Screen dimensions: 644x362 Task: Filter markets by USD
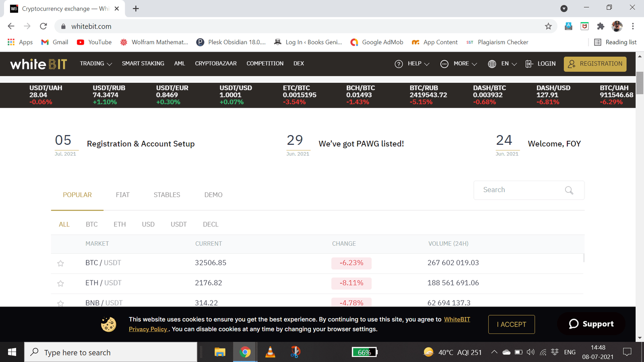tap(148, 224)
